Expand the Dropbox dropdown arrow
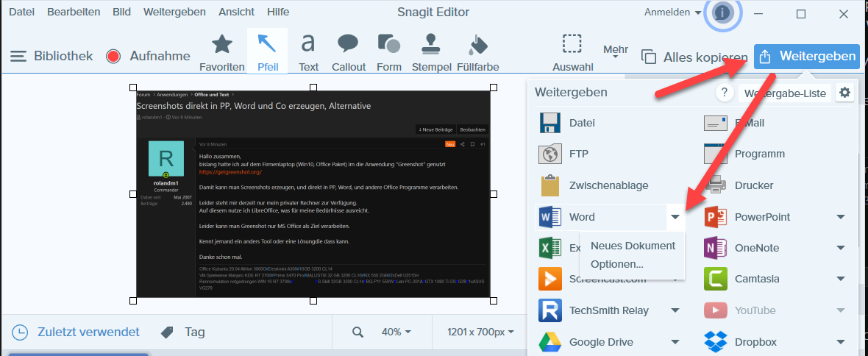The height and width of the screenshot is (356, 868). 841,342
